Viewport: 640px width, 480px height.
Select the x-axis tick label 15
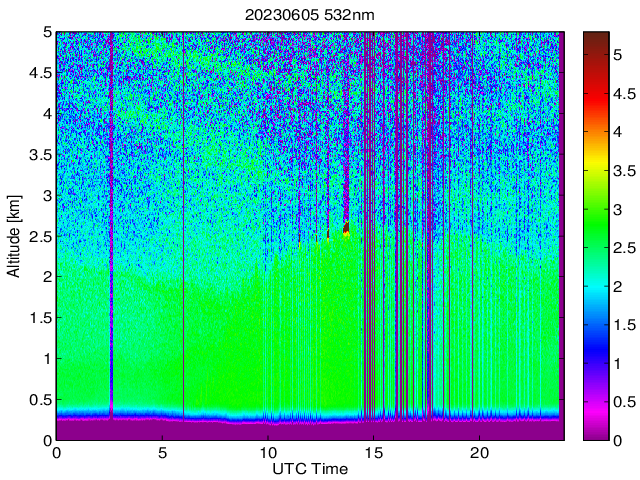374,453
